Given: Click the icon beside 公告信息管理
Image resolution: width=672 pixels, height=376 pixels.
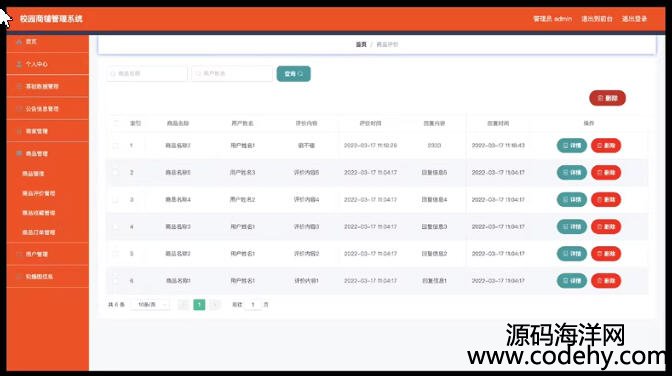Looking at the screenshot, I should tap(19, 109).
